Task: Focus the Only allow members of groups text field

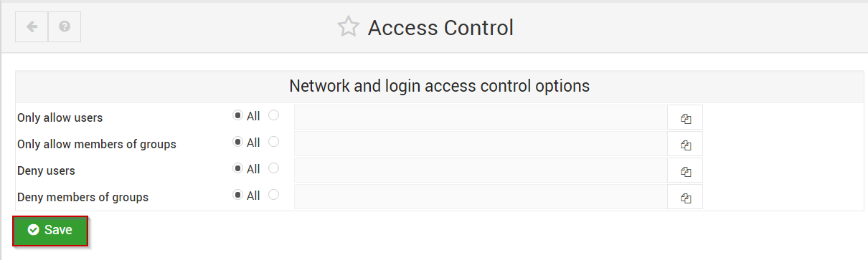Action: click(x=481, y=145)
